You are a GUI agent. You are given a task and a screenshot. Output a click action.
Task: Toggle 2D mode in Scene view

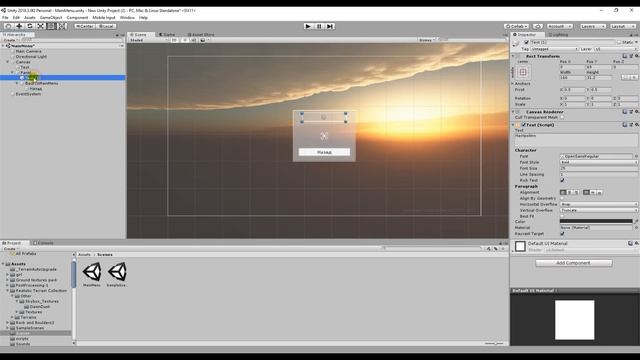click(x=175, y=40)
